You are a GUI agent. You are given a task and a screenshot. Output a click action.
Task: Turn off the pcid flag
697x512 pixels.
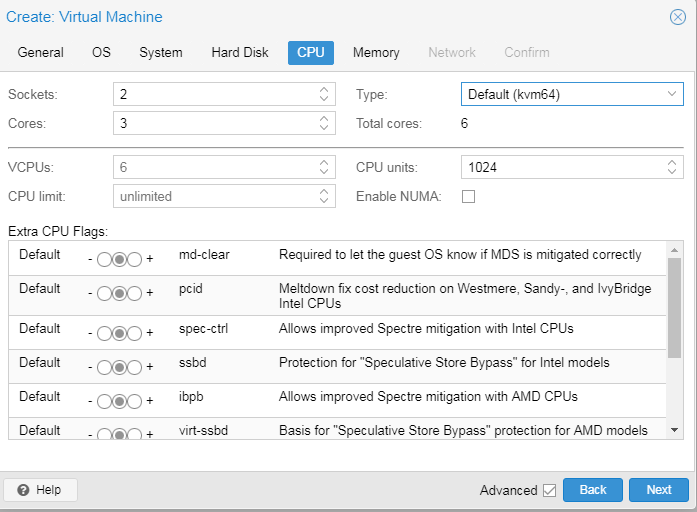click(104, 293)
